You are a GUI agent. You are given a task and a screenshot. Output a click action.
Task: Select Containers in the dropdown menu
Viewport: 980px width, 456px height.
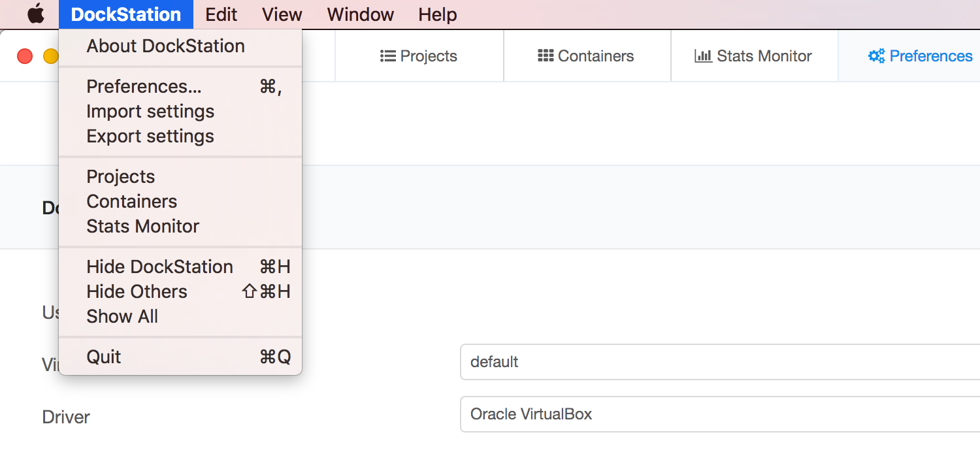click(x=180, y=201)
